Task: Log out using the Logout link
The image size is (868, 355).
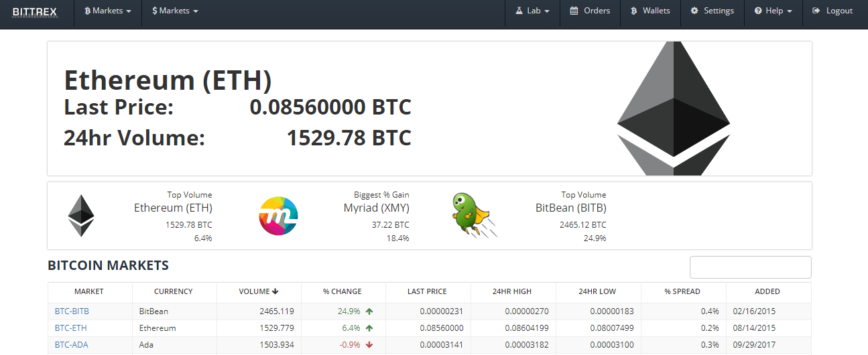Action: (832, 11)
